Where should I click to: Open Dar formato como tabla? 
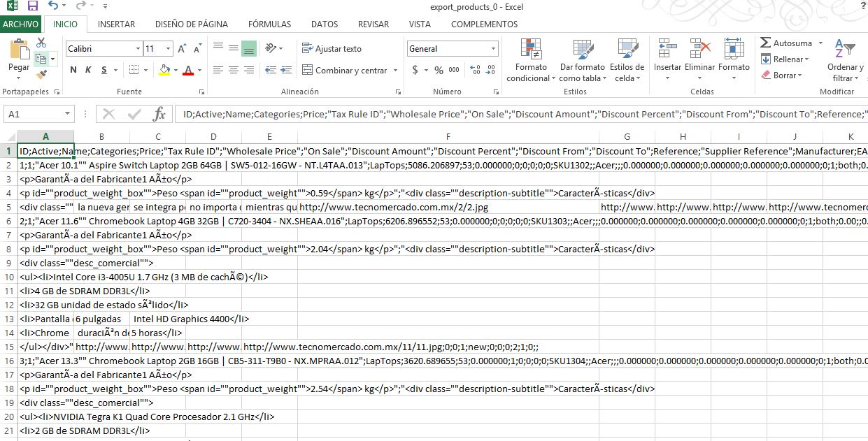(582, 60)
